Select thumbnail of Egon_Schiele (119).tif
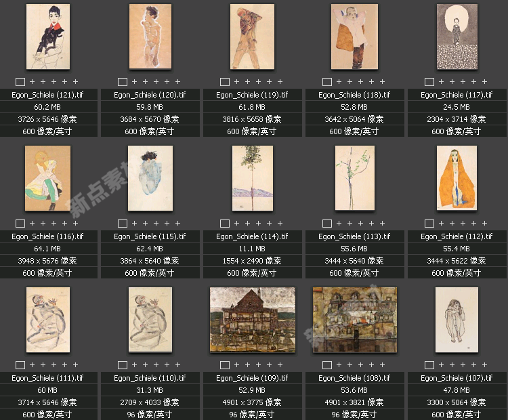Screen dimensions: 508x420 click(x=253, y=37)
